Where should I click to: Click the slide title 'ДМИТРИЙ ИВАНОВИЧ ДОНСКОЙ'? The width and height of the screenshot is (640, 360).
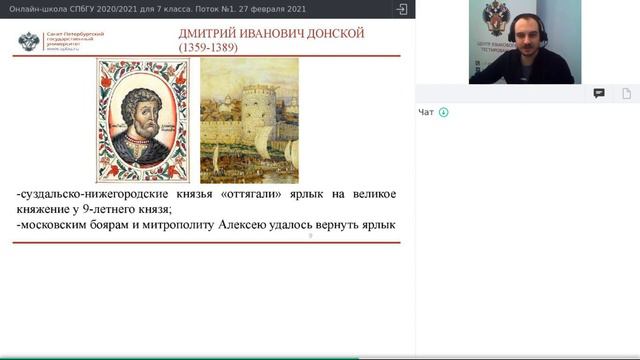point(271,33)
